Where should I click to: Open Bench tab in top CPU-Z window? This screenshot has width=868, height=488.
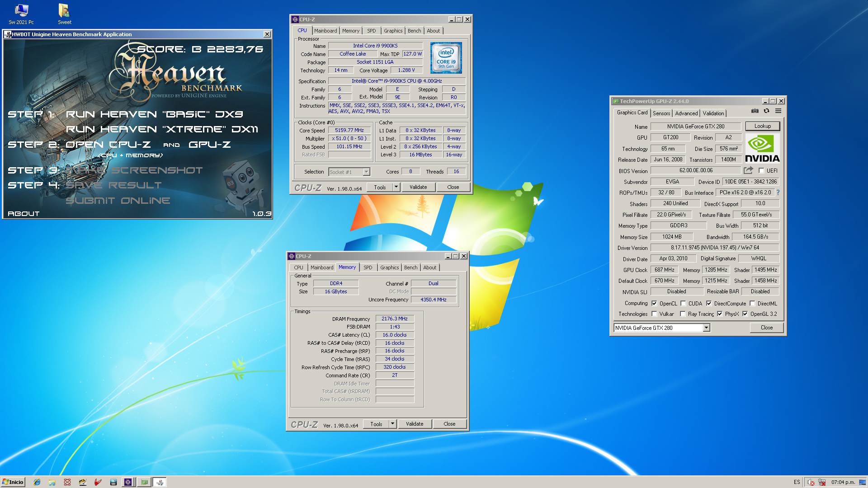coord(414,31)
